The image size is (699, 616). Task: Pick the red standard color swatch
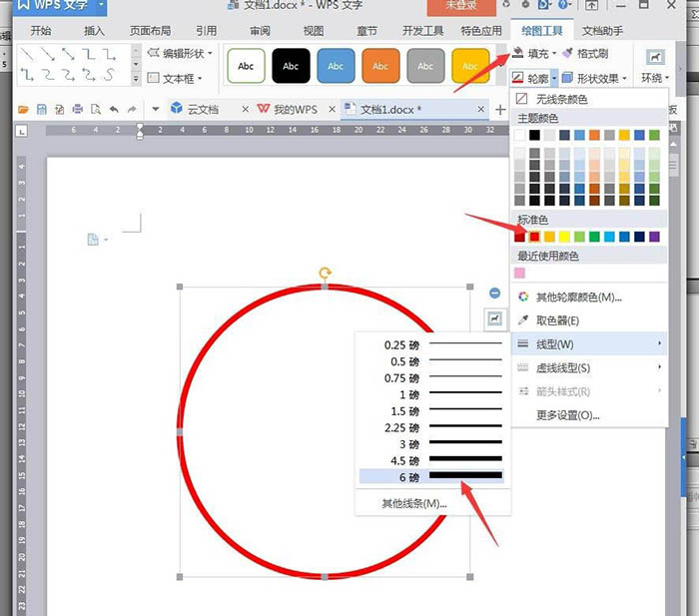[534, 237]
